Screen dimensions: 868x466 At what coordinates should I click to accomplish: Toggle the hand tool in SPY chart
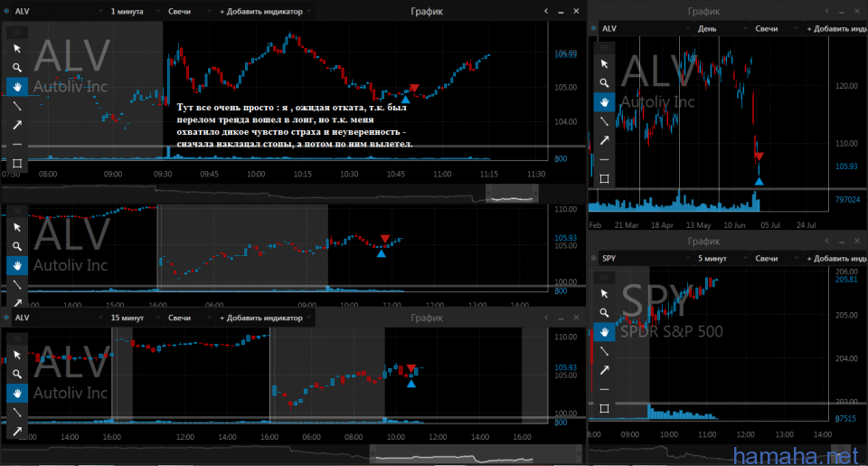[x=605, y=332]
